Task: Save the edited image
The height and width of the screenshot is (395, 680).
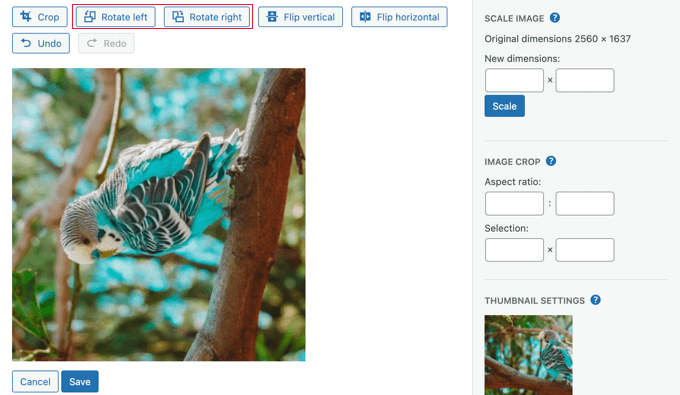Action: [x=80, y=382]
